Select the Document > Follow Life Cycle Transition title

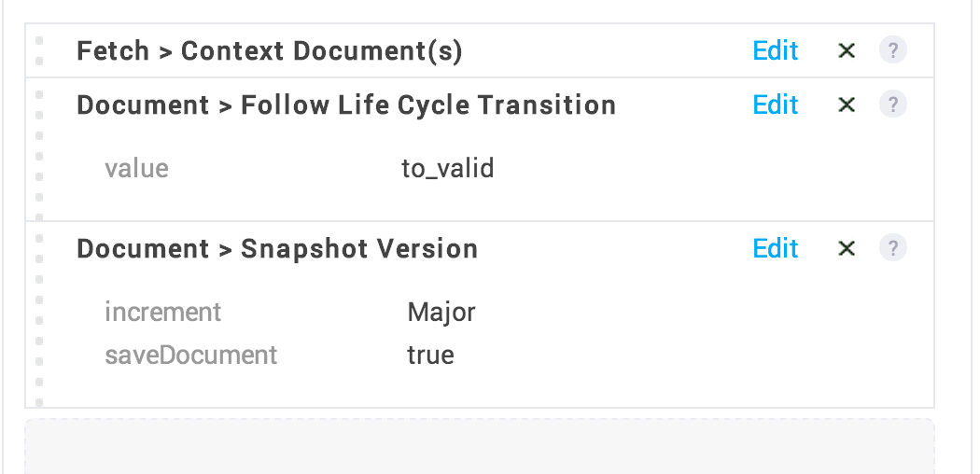pos(346,105)
